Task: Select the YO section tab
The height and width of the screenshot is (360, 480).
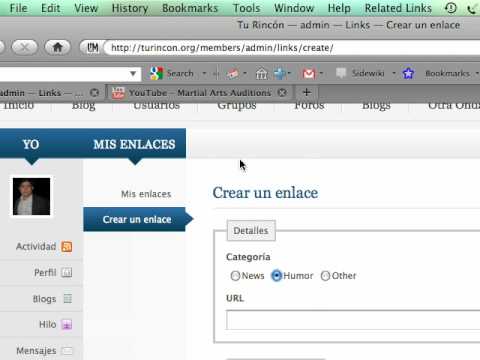Action: point(31,145)
